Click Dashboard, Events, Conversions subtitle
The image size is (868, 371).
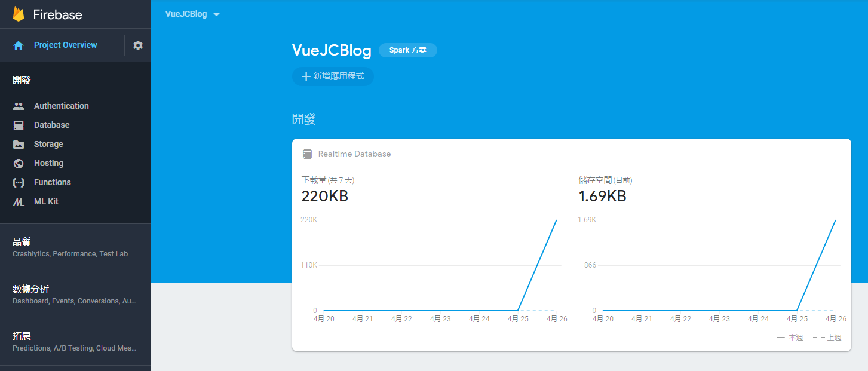click(x=74, y=301)
